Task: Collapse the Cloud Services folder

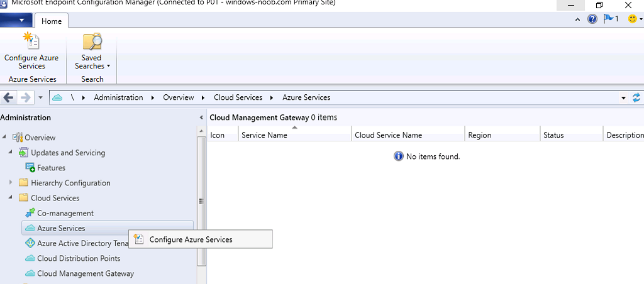Action: coord(10,198)
